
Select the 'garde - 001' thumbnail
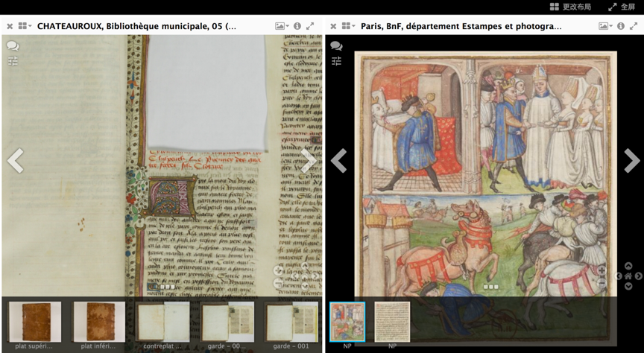(x=291, y=322)
